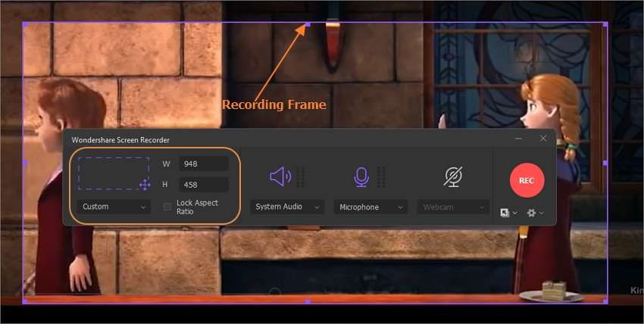Image resolution: width=644 pixels, height=324 pixels.
Task: Click the Wondershare Screen Recorder title text
Action: pyautogui.click(x=120, y=140)
